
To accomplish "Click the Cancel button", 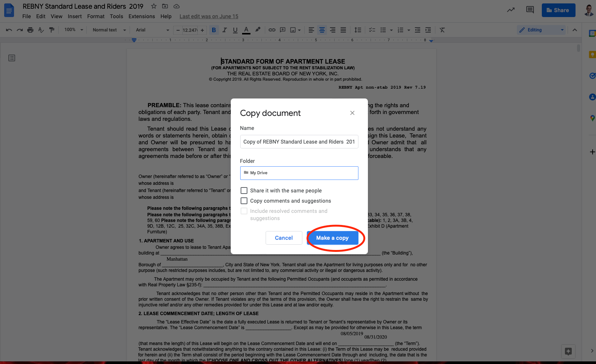I will coord(284,238).
